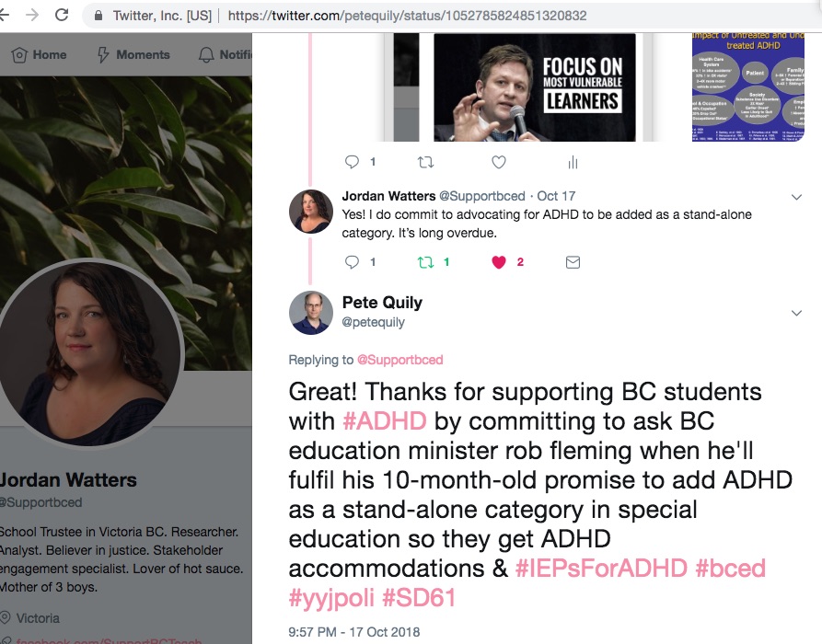The image size is (822, 644).
Task: Reply to Jordan Watters' tweet
Action: click(x=352, y=262)
